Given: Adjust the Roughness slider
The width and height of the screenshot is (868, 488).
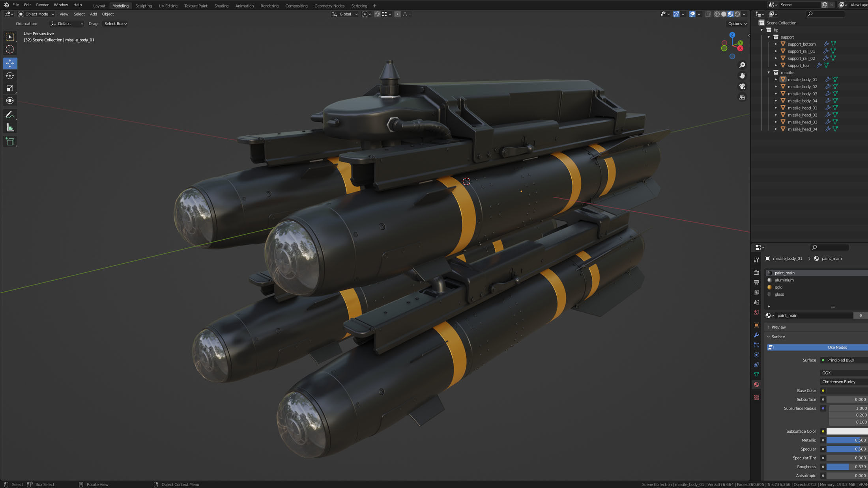Looking at the screenshot, I should (x=847, y=467).
